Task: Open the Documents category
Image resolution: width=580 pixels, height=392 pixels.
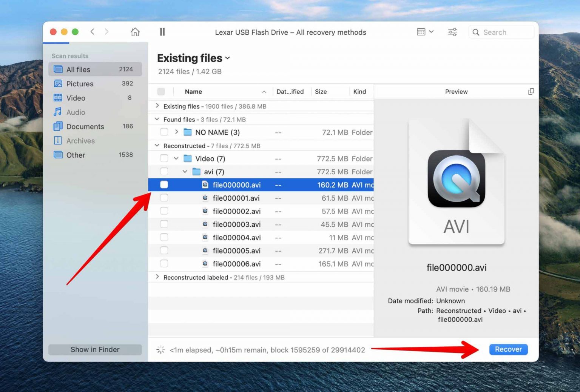Action: (85, 126)
